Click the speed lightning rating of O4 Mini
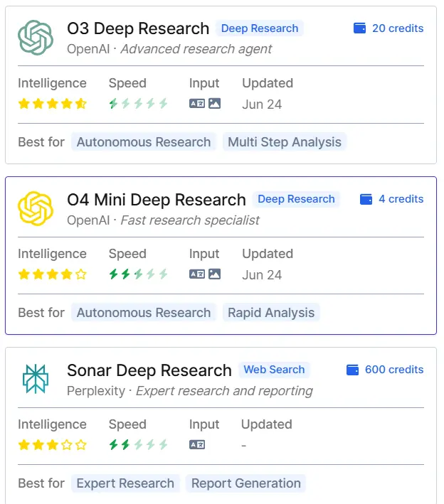This screenshot has width=444, height=504. point(138,274)
